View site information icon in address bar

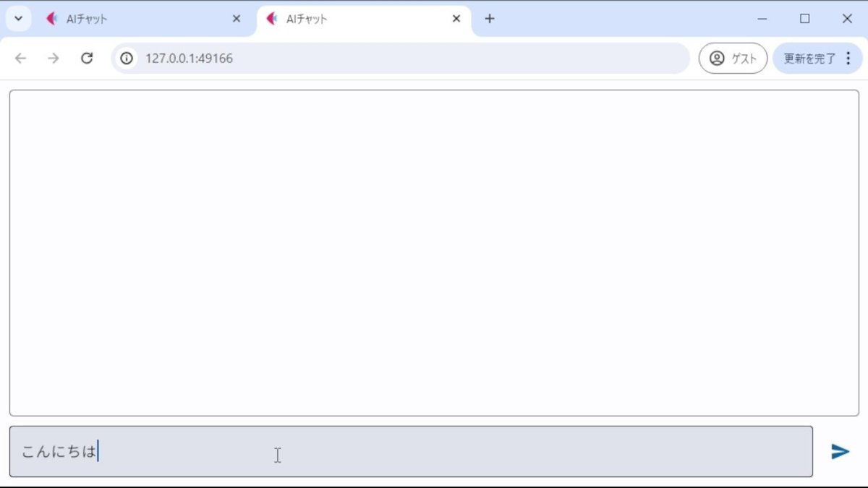click(x=127, y=59)
